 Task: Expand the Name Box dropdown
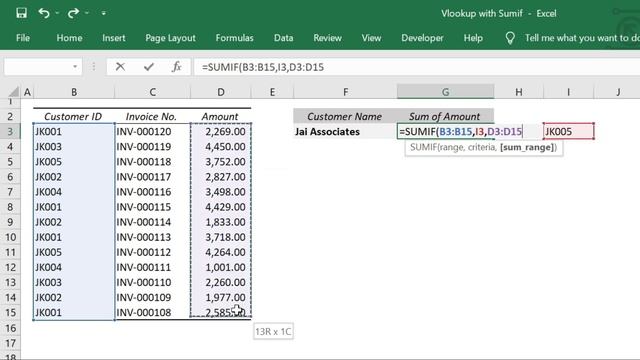75,67
